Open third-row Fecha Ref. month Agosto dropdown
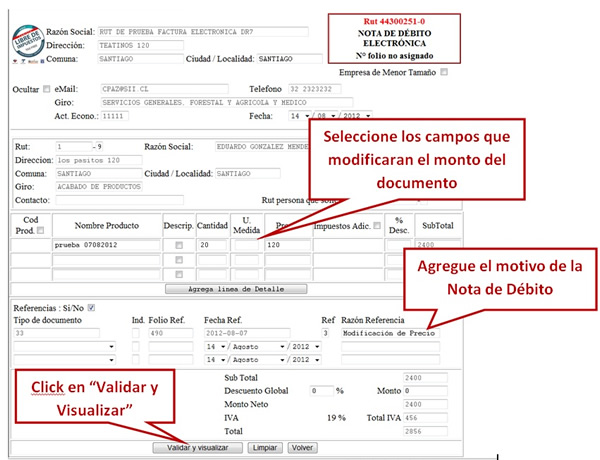 point(258,360)
